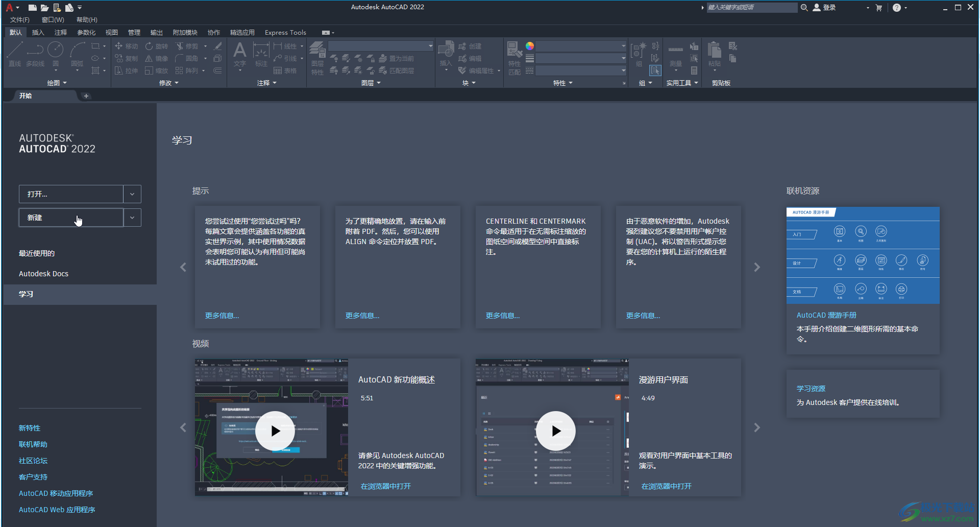980x527 pixels.
Task: Click 在浏览器中打开 for 漫游用户界面 video
Action: [667, 486]
